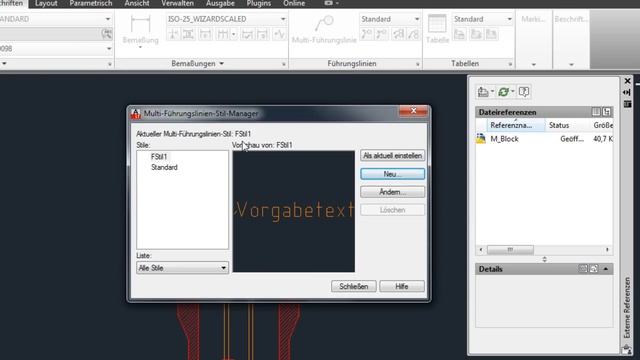Close the Multi-Führungslinien-Stil-Manager dialog

pos(413,111)
